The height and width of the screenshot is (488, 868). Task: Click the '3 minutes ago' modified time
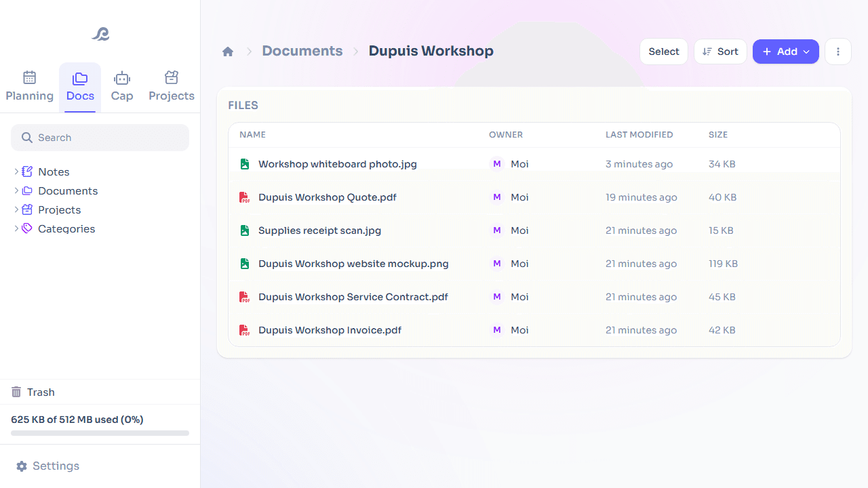[x=639, y=164]
